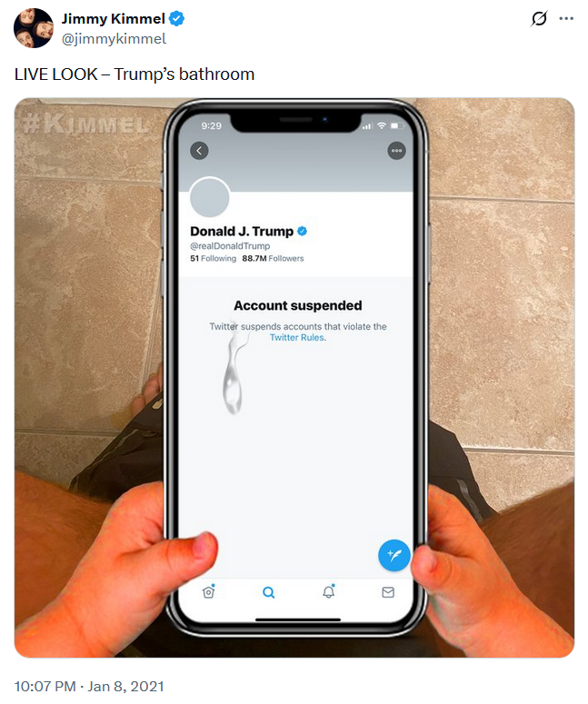Open the @jimmykimmel handle link
Viewport: 588px width, 704px height.
pyautogui.click(x=114, y=39)
